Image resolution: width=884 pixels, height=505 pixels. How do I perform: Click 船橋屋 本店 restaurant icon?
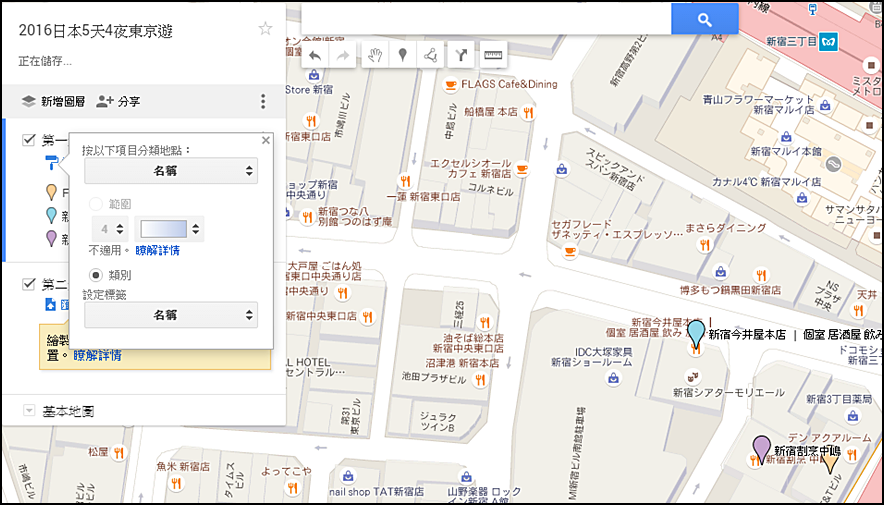[528, 112]
